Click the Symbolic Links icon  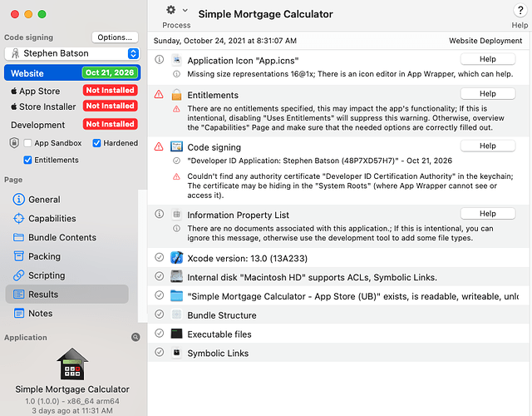(x=176, y=353)
